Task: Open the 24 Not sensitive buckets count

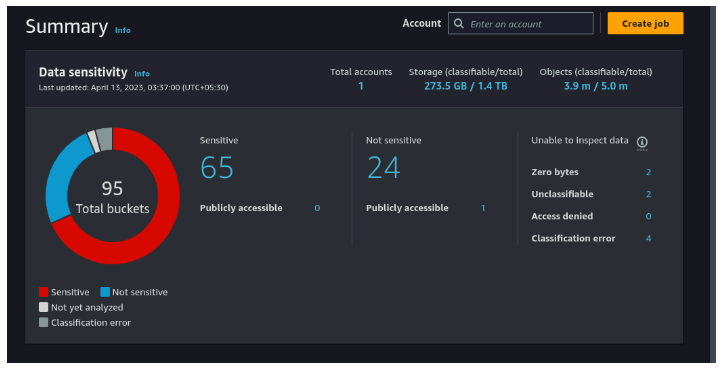Action: click(x=384, y=167)
